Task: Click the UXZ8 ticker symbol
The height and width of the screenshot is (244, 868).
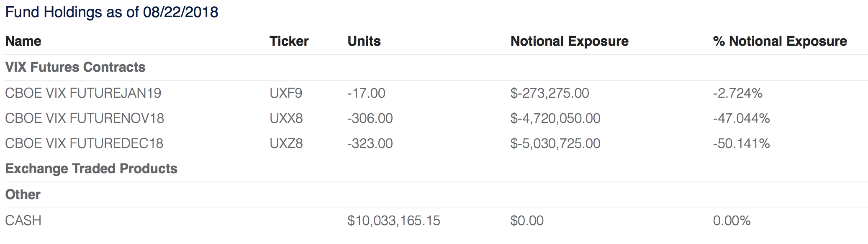Action: click(x=286, y=143)
